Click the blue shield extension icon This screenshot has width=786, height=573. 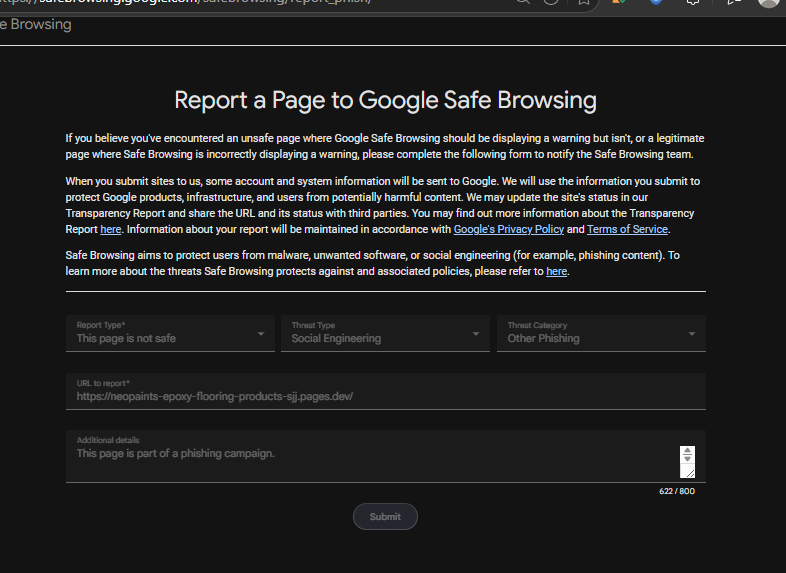tap(656, 3)
